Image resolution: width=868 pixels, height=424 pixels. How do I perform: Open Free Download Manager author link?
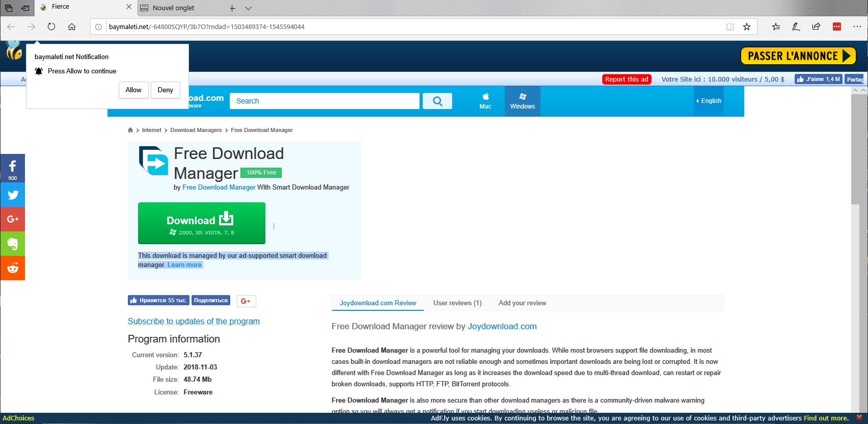219,187
